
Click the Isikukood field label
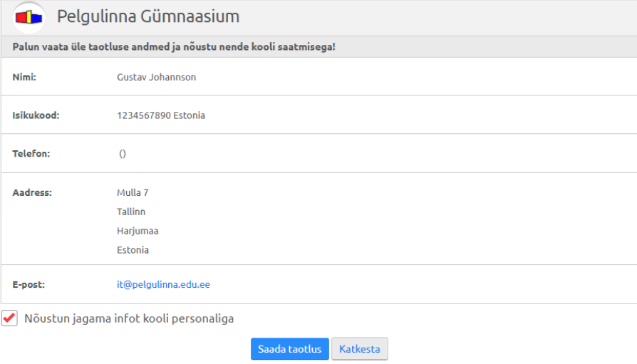click(x=36, y=115)
